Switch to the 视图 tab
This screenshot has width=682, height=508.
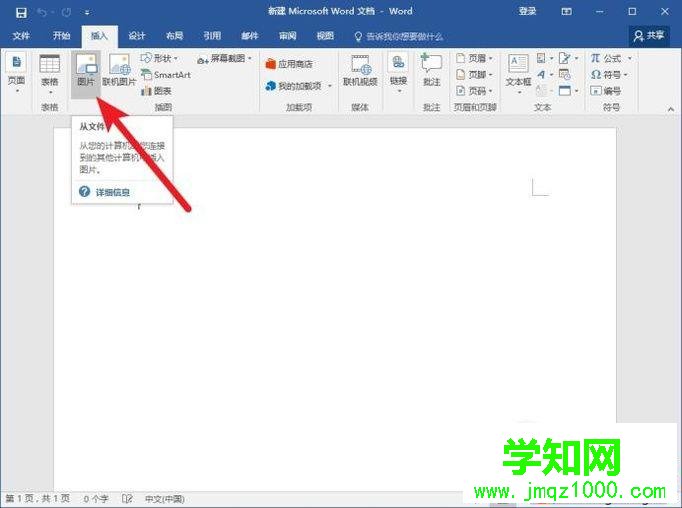coord(325,36)
